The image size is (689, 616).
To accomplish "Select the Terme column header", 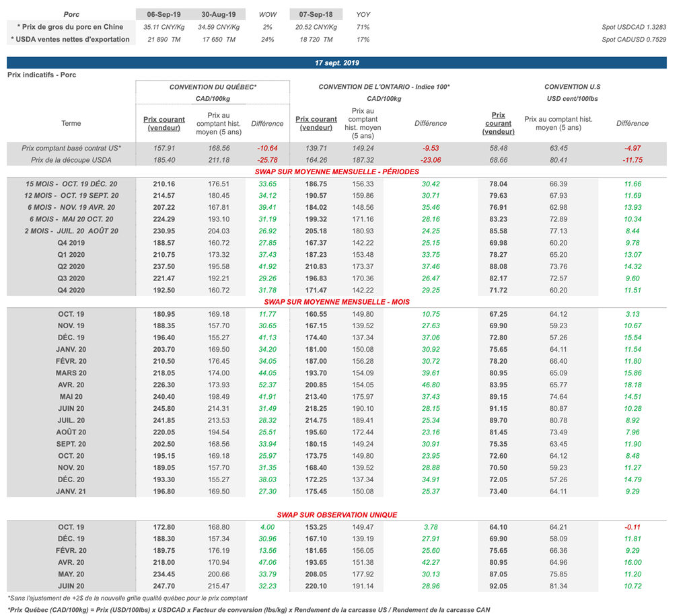I will click(71, 124).
